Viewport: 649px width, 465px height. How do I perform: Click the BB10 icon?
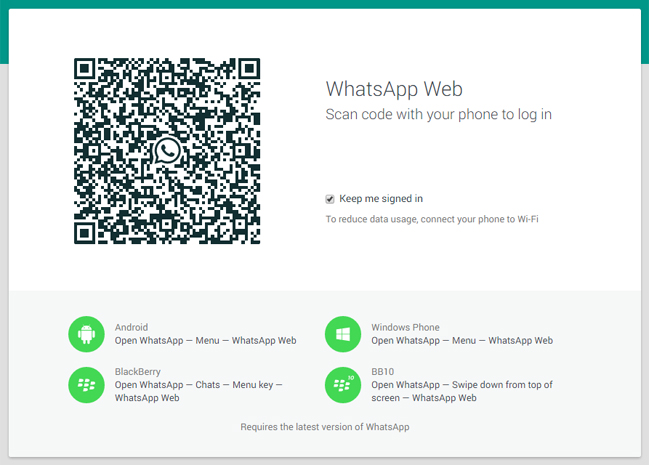342,385
